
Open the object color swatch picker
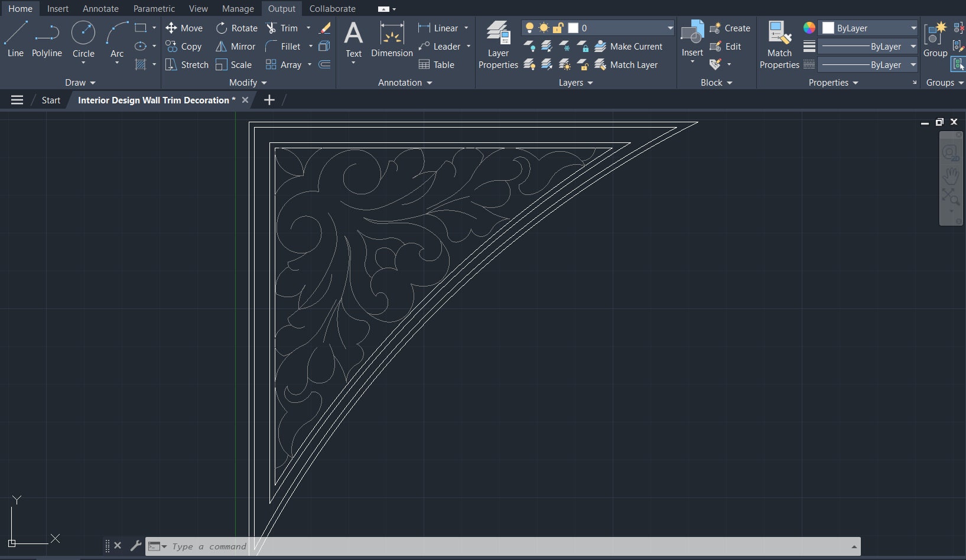tap(809, 27)
